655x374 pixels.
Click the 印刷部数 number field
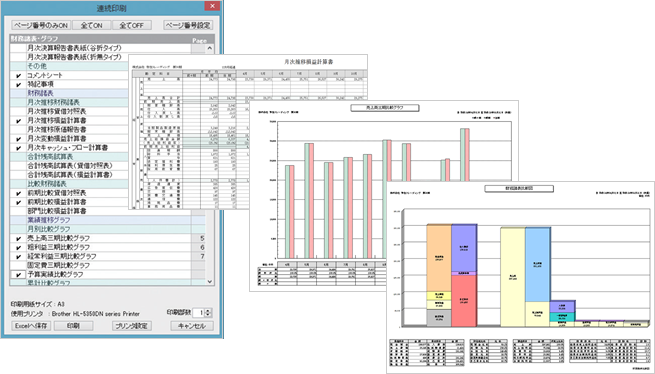coord(200,313)
